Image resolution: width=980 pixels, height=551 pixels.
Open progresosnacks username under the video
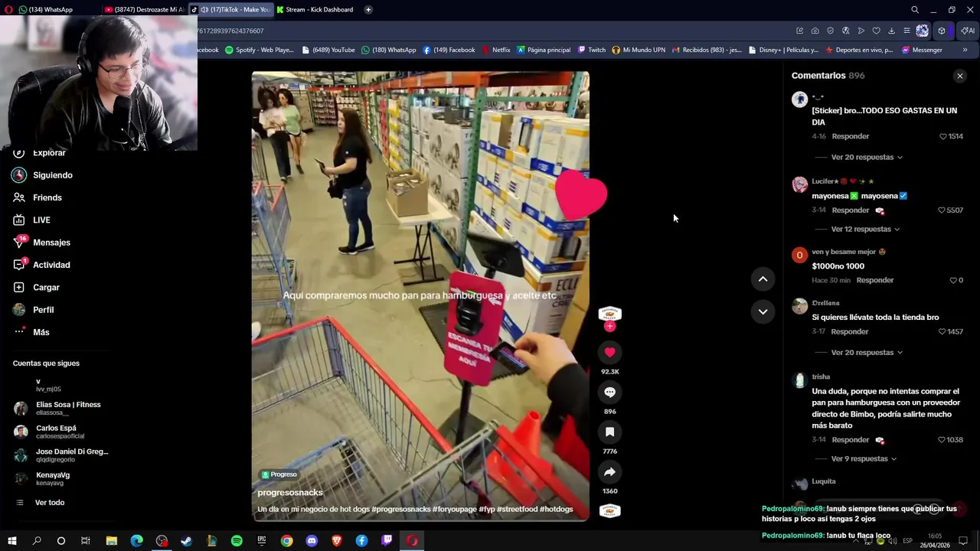point(290,493)
